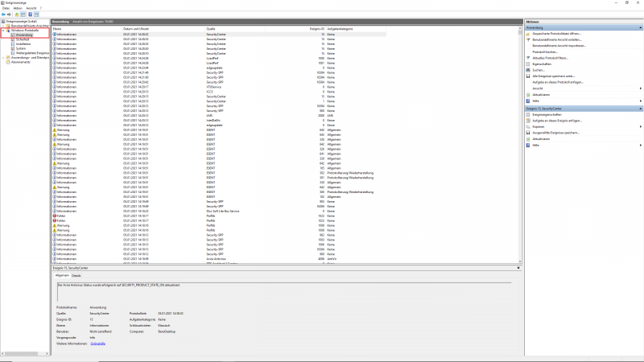Viewport: 644px width, 362px height.
Task: Open Ereigniseigenschaften action
Action: coord(547,115)
